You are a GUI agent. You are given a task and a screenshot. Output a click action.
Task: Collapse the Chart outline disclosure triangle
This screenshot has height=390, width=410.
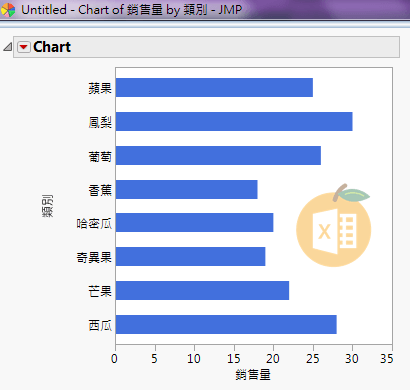pyautogui.click(x=8, y=47)
